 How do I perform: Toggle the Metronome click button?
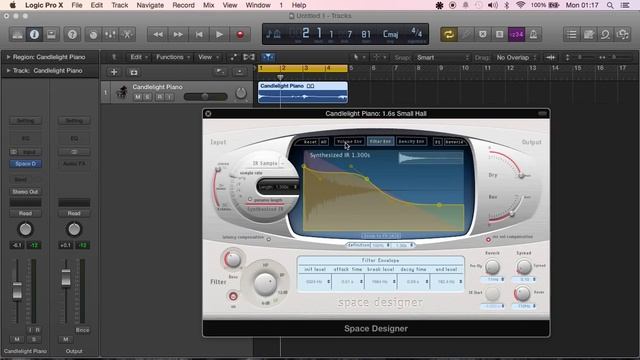[533, 35]
